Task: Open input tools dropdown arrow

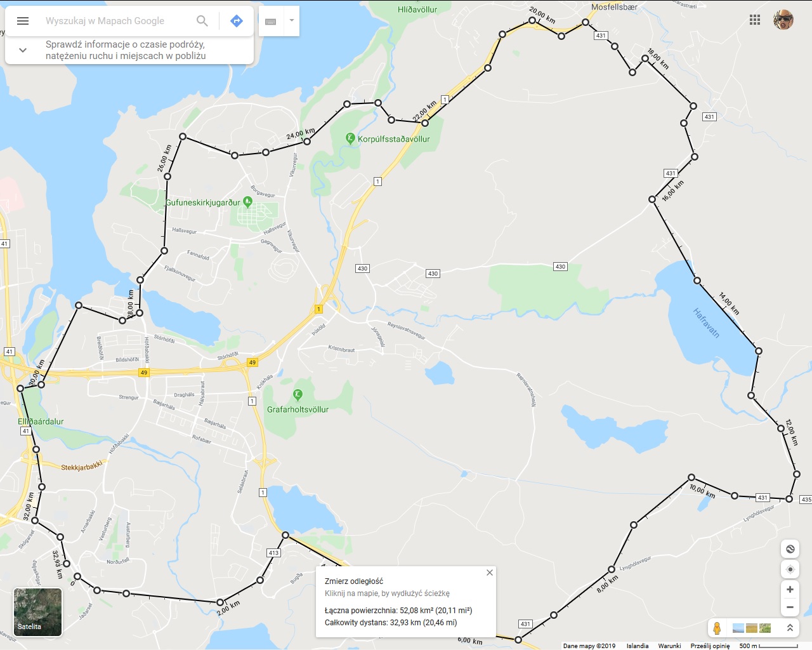Action: [x=292, y=20]
